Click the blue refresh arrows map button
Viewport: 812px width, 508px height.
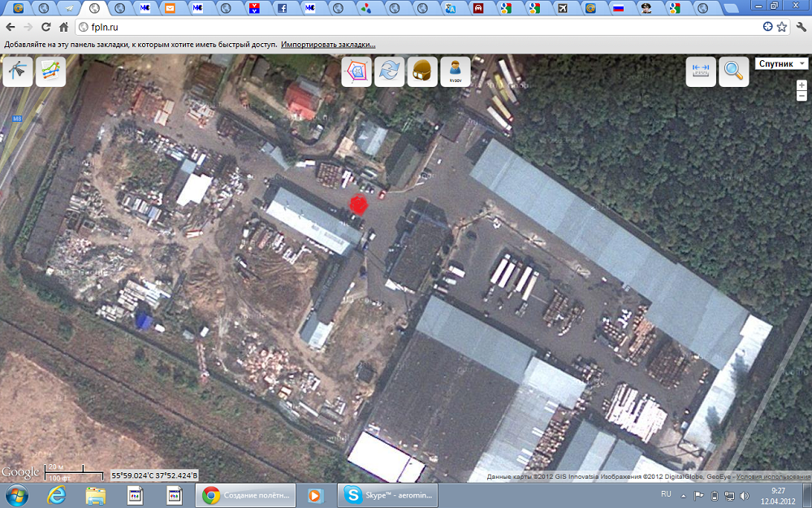[x=390, y=72]
